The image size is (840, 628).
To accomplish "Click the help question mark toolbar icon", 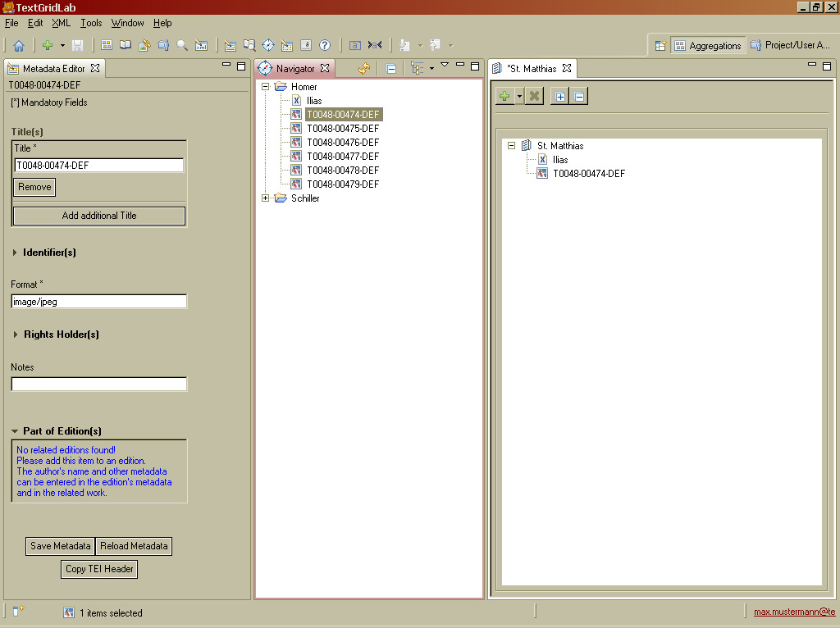I will (x=325, y=46).
